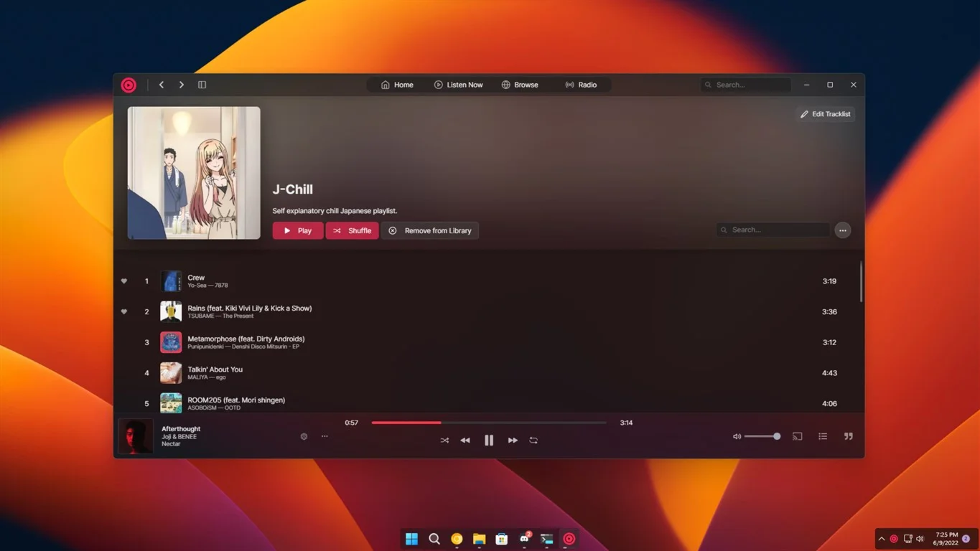Open Windows Start menu

(411, 539)
